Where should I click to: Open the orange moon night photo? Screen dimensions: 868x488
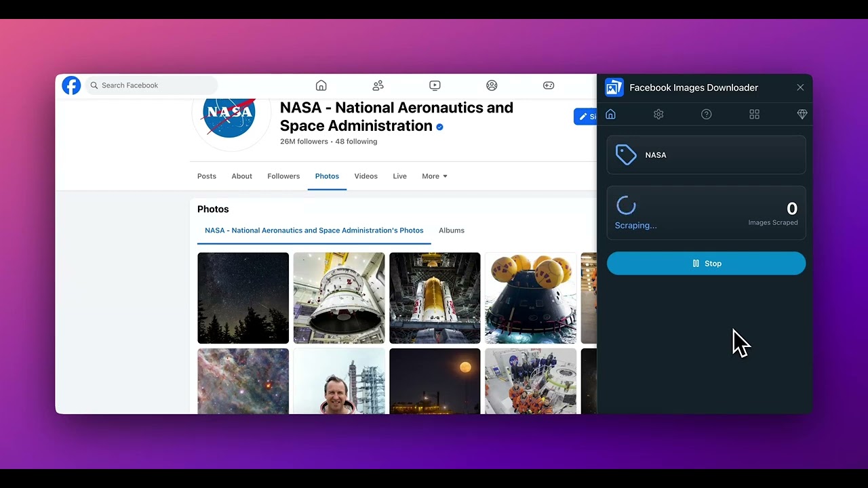435,381
